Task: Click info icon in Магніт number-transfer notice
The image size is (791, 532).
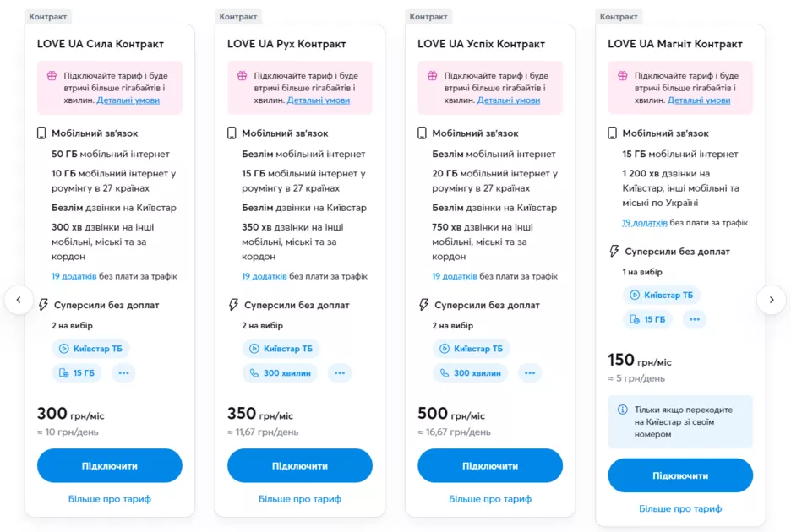Action: pos(622,410)
